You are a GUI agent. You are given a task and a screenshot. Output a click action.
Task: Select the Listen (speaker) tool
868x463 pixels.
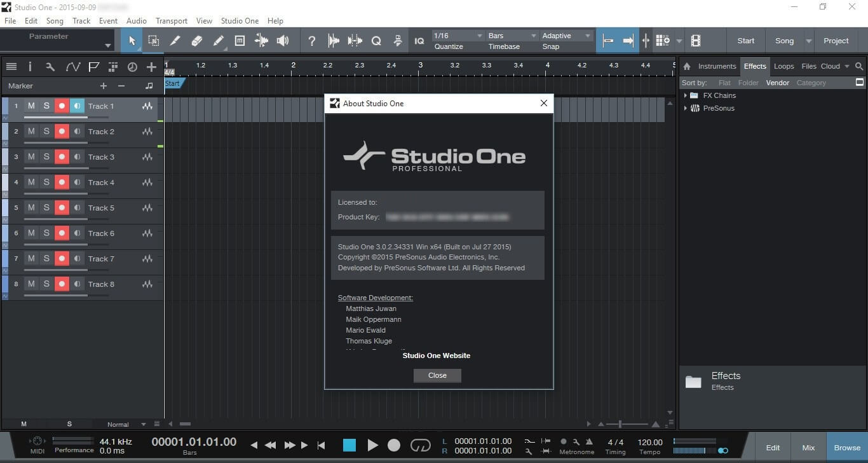pyautogui.click(x=283, y=41)
